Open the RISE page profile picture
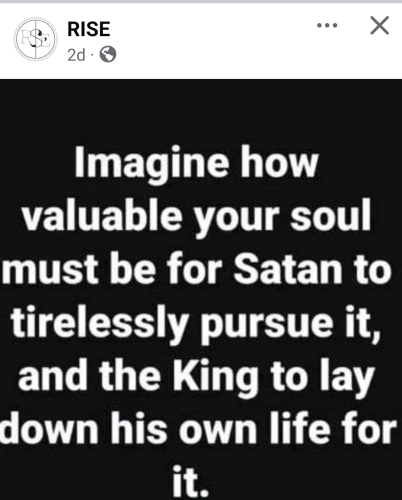The width and height of the screenshot is (402, 500). pos(36,39)
